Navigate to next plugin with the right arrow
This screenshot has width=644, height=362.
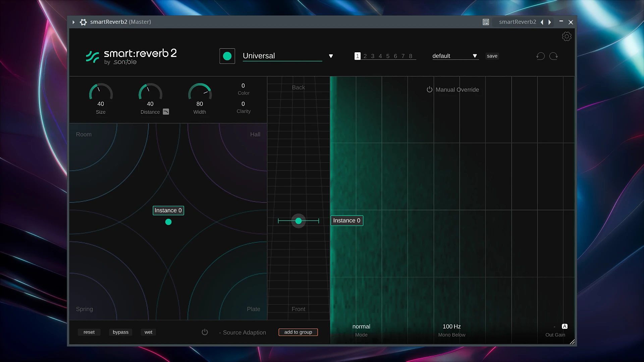[550, 22]
